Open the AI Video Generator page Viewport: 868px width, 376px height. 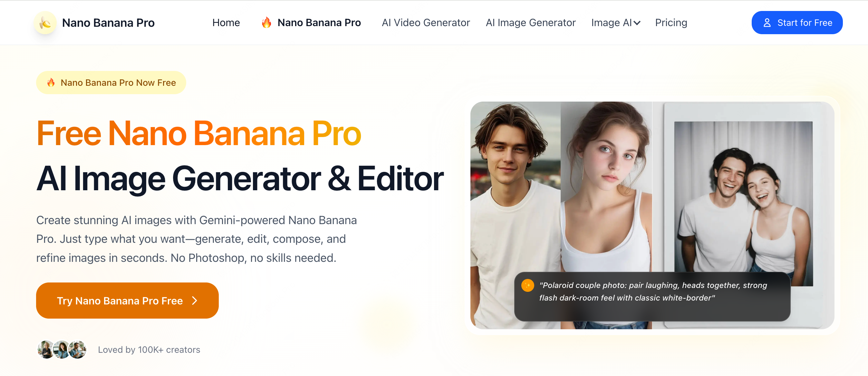pos(426,23)
